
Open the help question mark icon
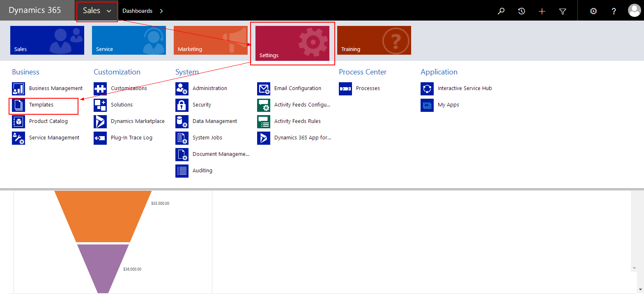pos(614,11)
